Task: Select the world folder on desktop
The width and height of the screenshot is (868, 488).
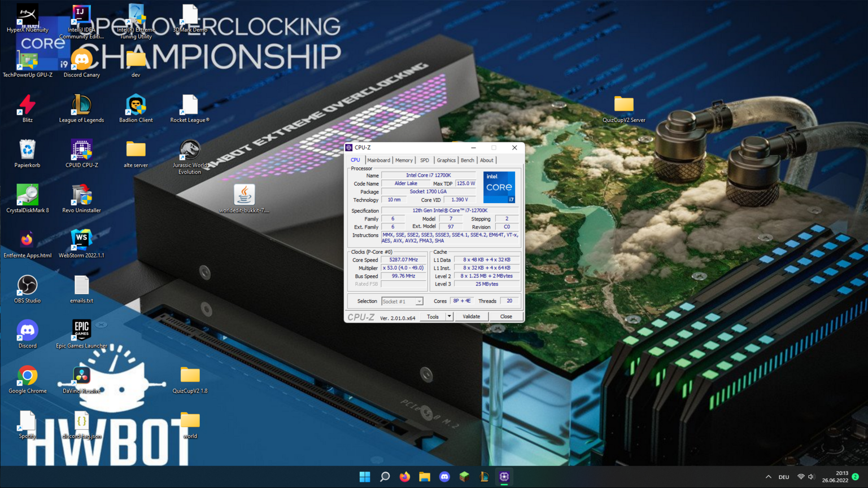Action: pyautogui.click(x=190, y=425)
